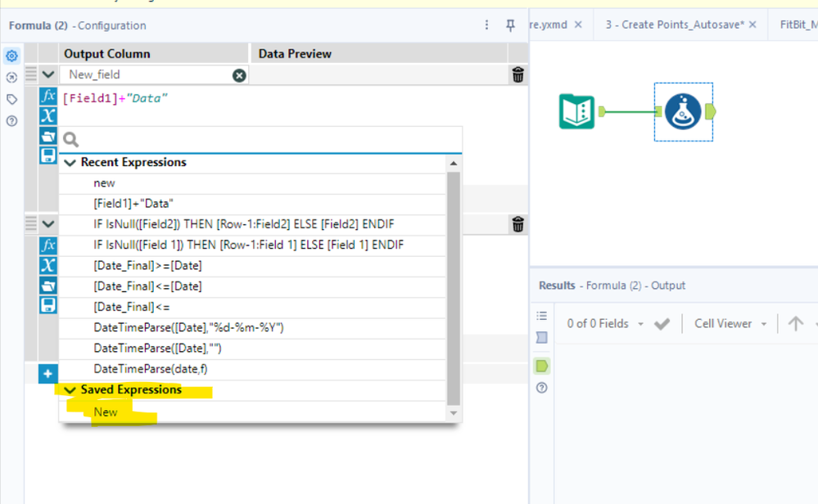This screenshot has width=818, height=504.
Task: Close the tab ending in re.yxmd
Action: (578, 25)
